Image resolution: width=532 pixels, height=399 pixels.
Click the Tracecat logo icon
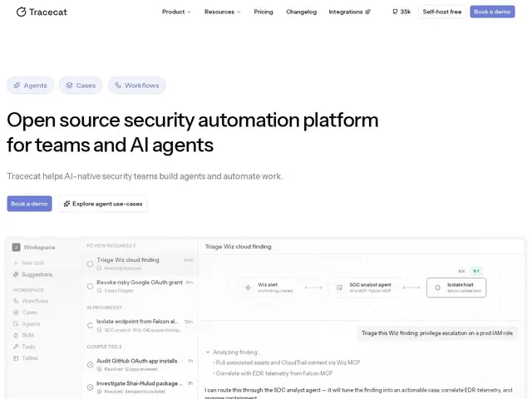(21, 12)
